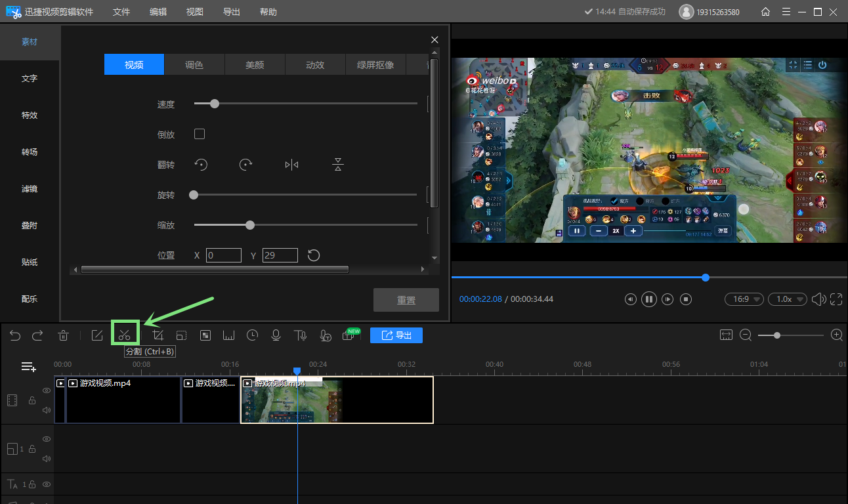This screenshot has width=848, height=504.
Task: Mute overlay track 1 with its speaker icon
Action: (47, 459)
